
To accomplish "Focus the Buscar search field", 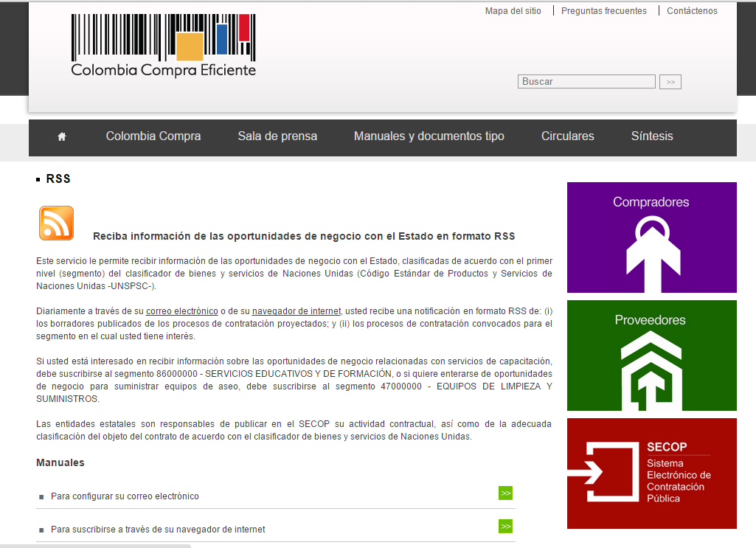I will coord(586,81).
